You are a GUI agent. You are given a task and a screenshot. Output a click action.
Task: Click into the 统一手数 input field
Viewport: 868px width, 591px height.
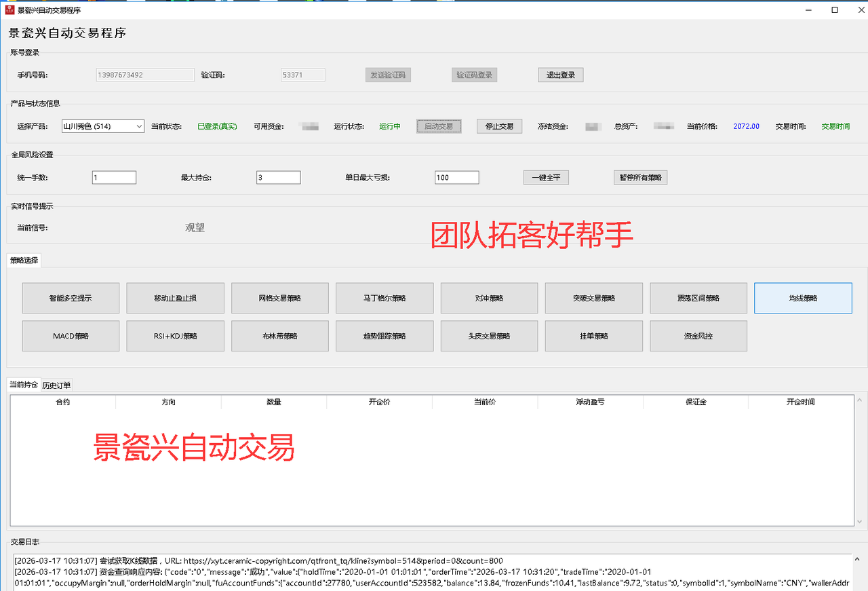(114, 177)
